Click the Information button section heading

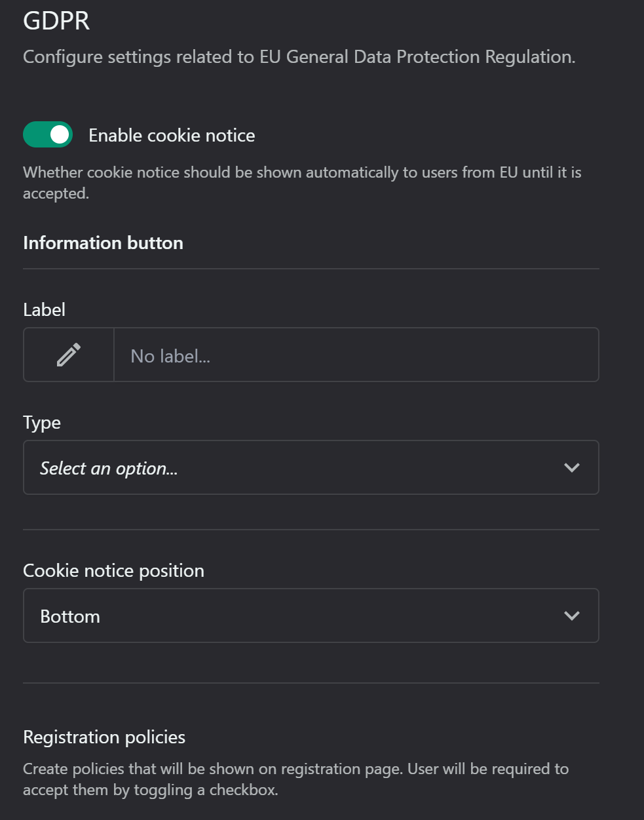coord(103,243)
